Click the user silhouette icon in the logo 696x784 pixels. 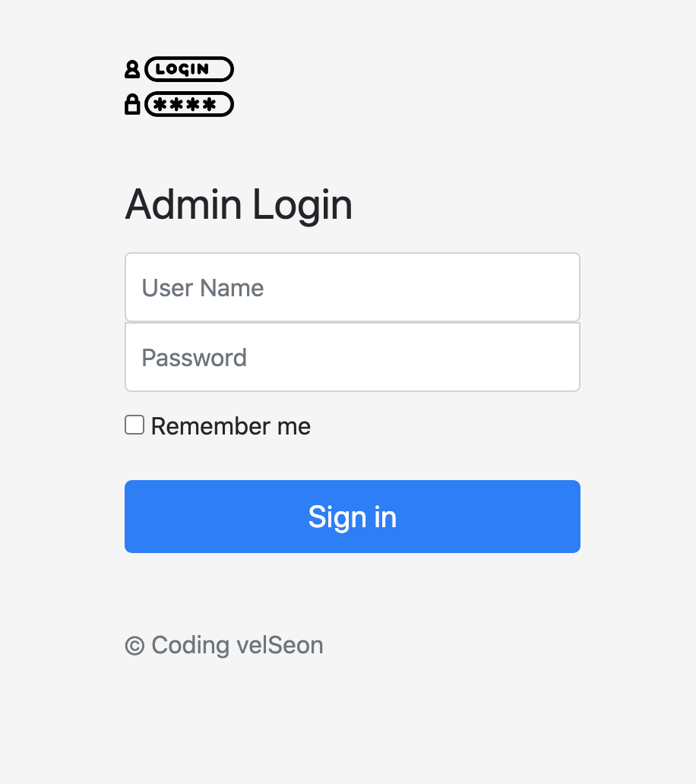point(132,70)
